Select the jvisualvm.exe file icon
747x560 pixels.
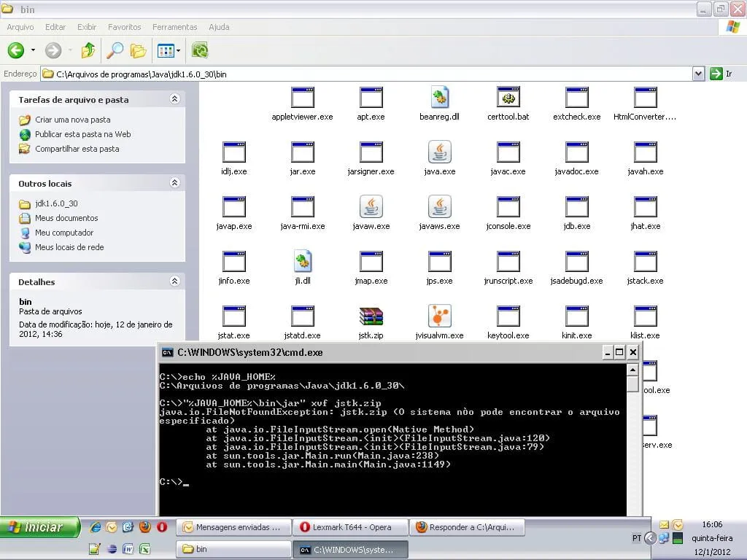click(439, 316)
